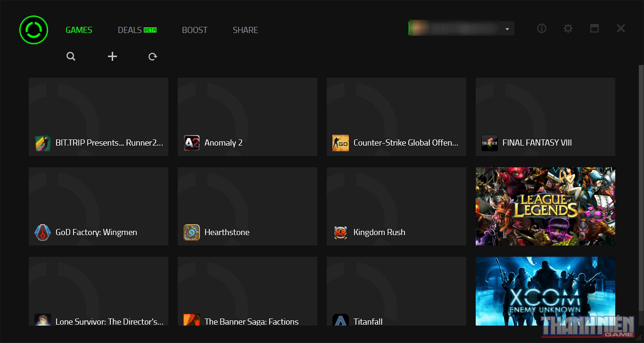This screenshot has width=644, height=343.
Task: Click the FINAL FANTASY VIII game icon
Action: 489,143
